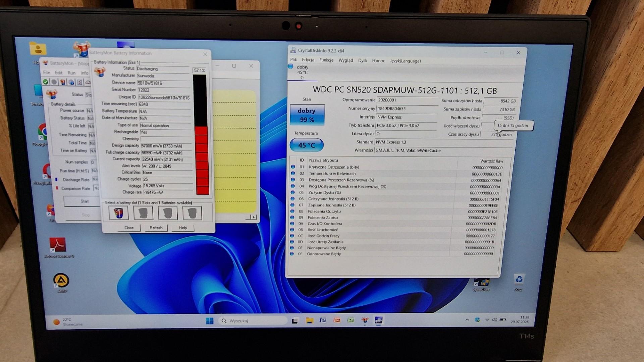Click the 45 °C temperature button
Viewport: 644px width, 362px height.
click(307, 145)
